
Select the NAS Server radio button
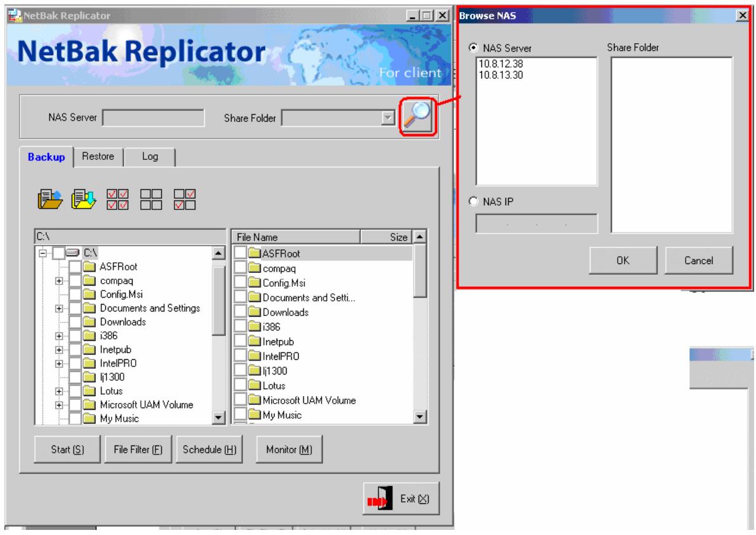pos(474,47)
